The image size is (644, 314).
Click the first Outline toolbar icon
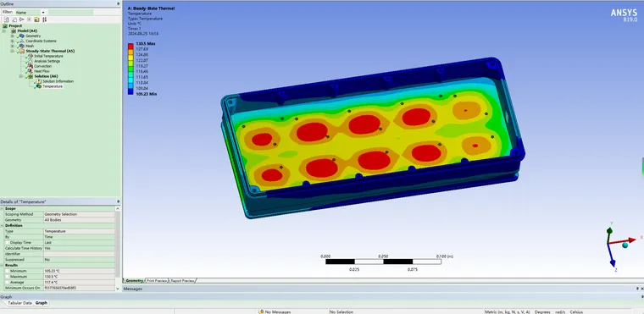click(6, 19)
